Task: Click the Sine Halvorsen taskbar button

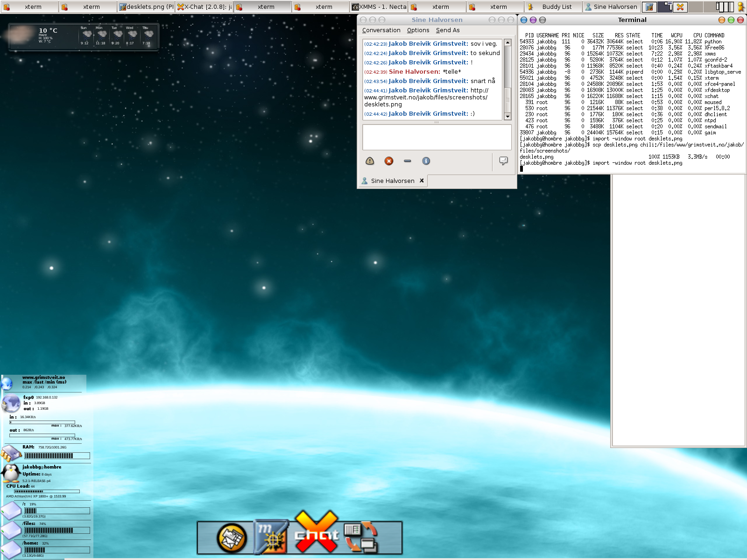Action: point(612,7)
